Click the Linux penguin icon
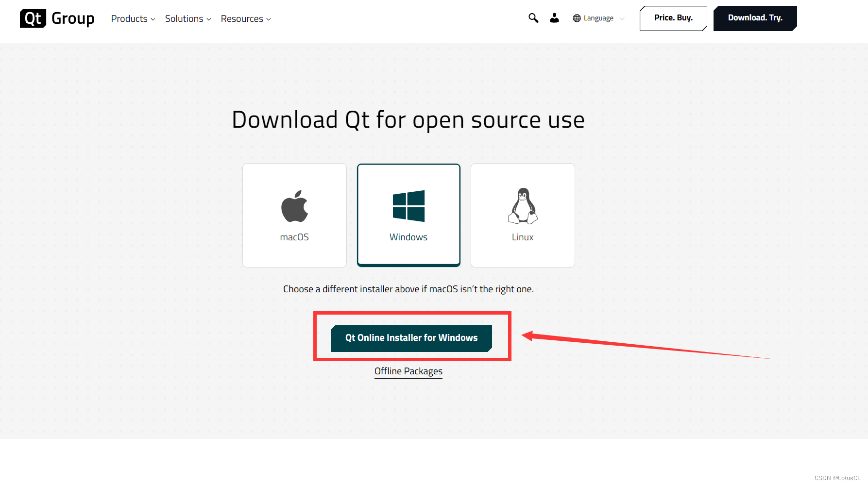Screen dimensions: 868x485 click(x=522, y=206)
